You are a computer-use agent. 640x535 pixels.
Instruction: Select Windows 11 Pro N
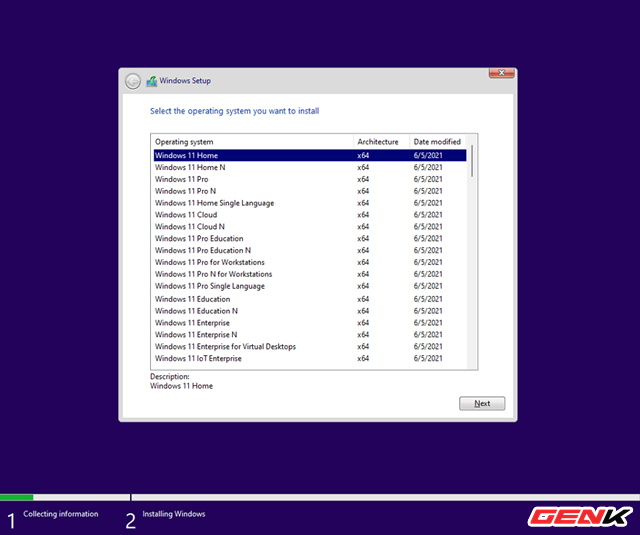(x=310, y=191)
